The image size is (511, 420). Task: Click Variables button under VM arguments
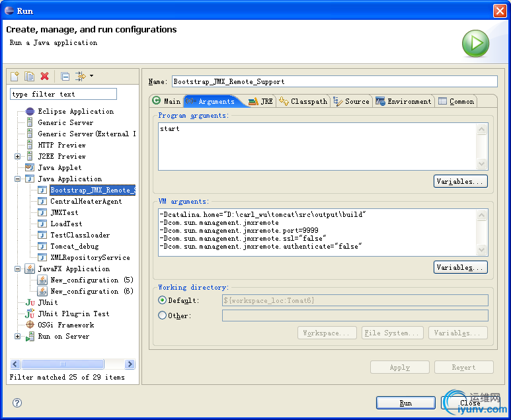point(461,267)
